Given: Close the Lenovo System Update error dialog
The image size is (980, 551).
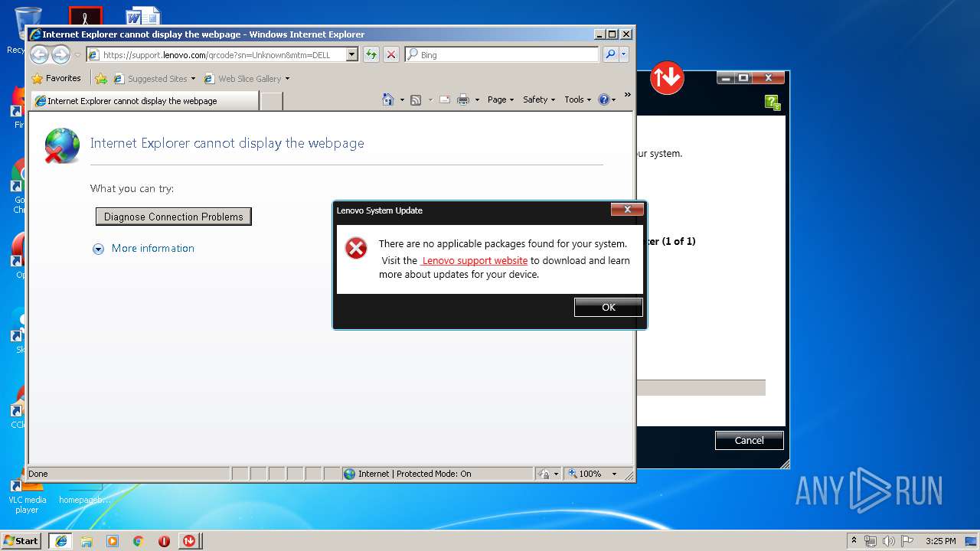Looking at the screenshot, I should [627, 210].
